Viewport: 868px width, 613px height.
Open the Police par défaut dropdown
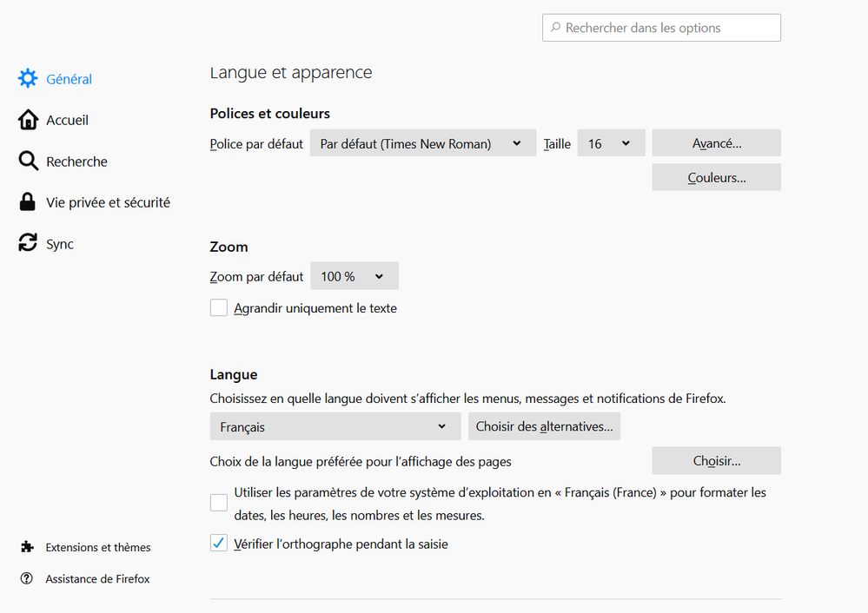[x=422, y=144]
